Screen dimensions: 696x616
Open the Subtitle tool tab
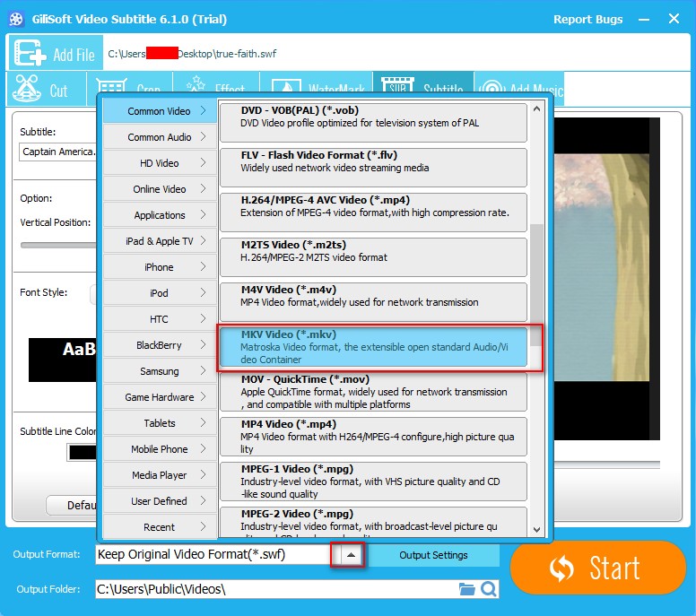pos(423,83)
